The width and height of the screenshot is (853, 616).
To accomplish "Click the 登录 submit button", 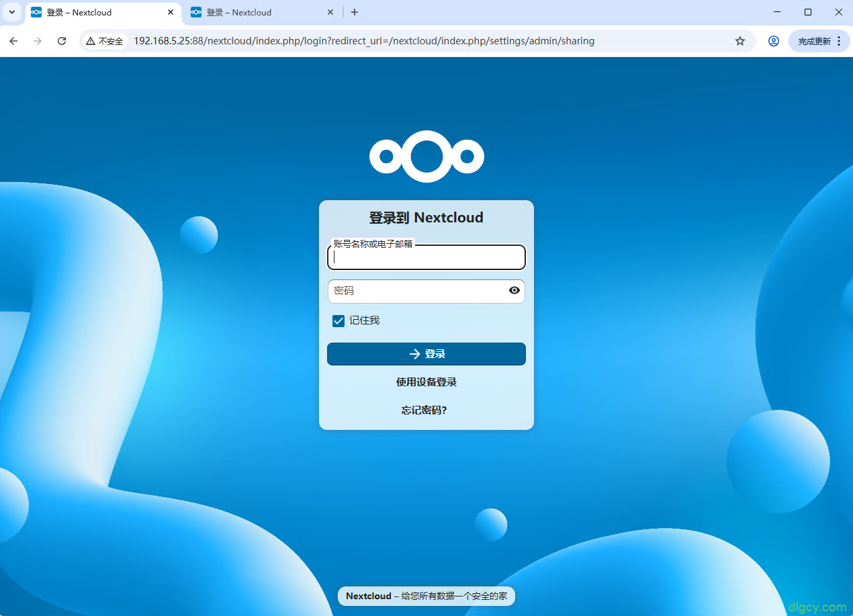I will (x=426, y=354).
